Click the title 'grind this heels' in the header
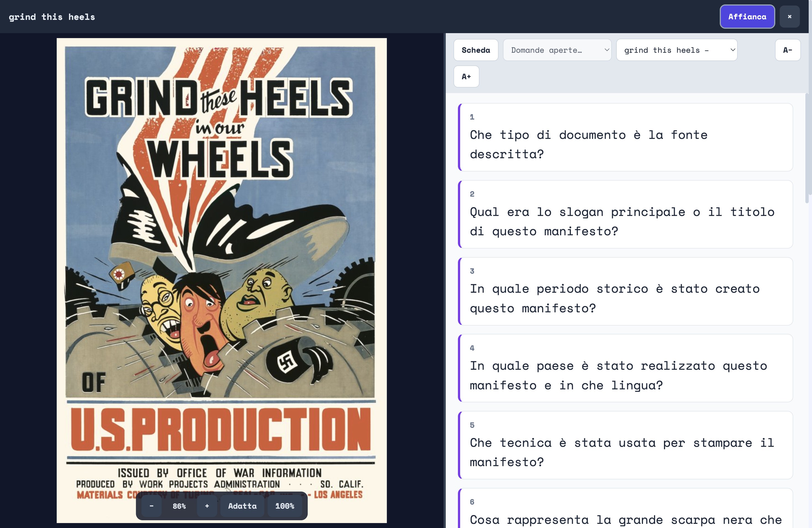This screenshot has width=812, height=528. pos(52,17)
